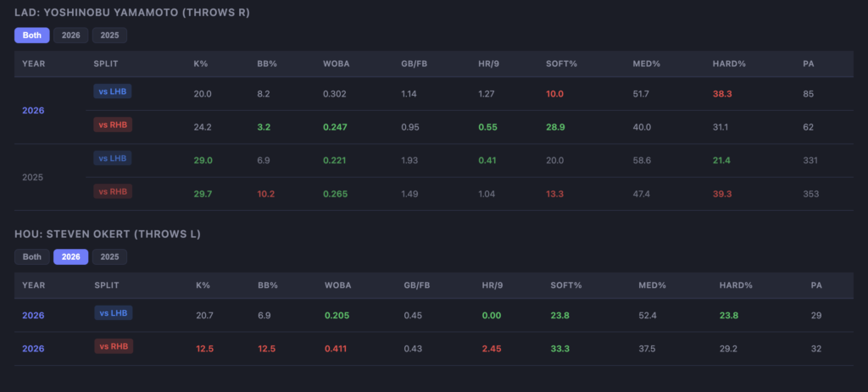Click the vs RHB badge in Okert table

pyautogui.click(x=114, y=346)
